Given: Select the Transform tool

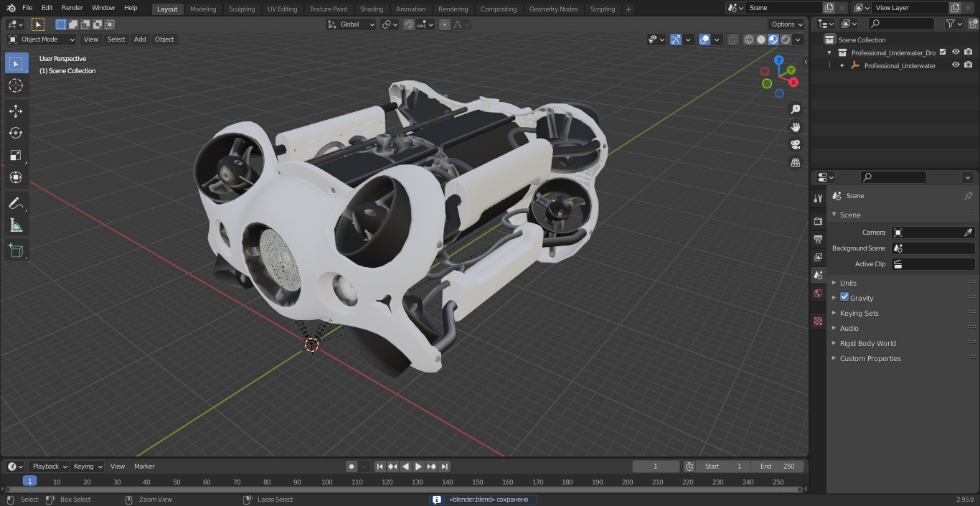Looking at the screenshot, I should tap(16, 177).
